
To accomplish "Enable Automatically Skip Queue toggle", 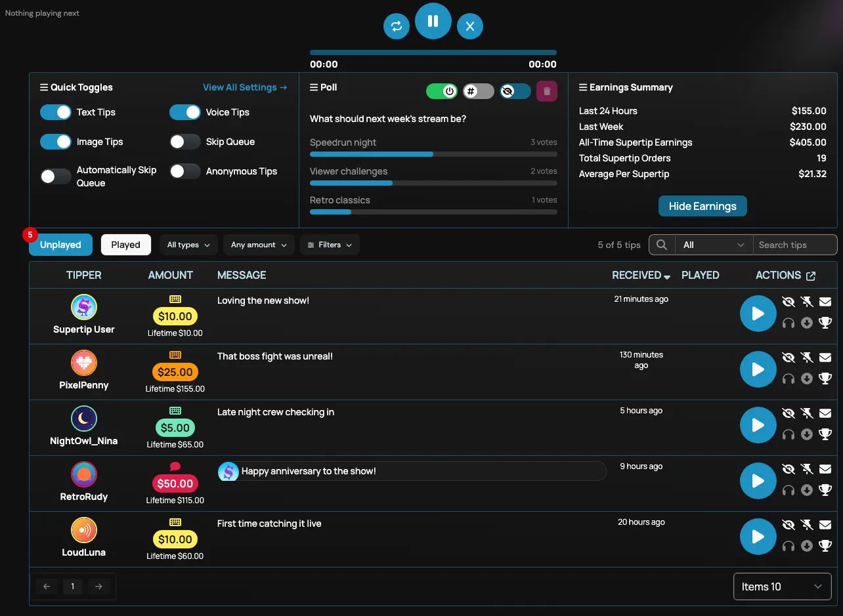I will click(x=56, y=176).
